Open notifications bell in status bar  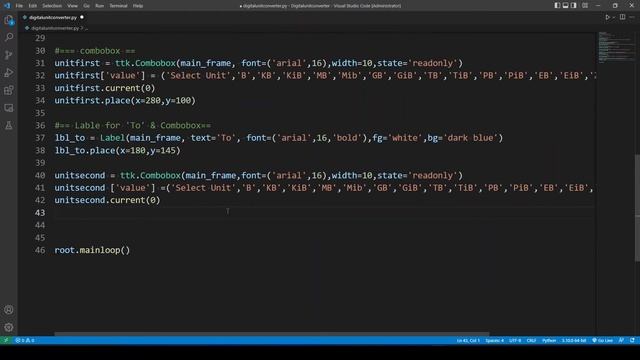[x=632, y=340]
